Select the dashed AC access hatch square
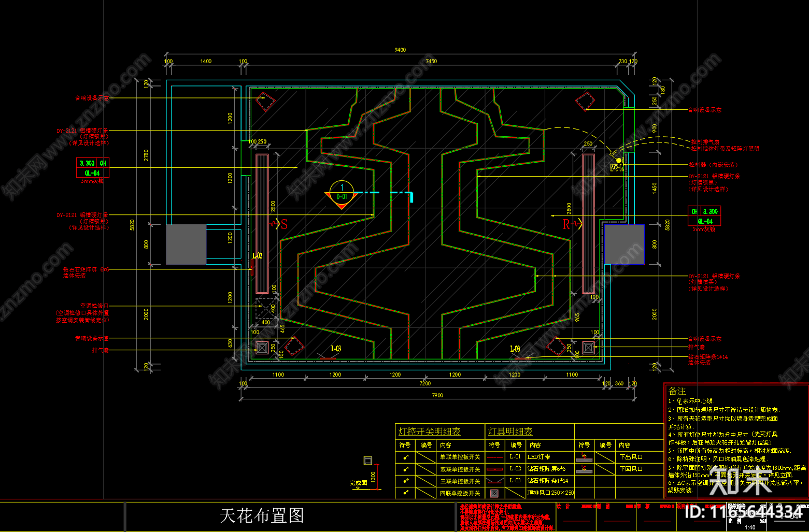Screen dimensions: 809x532 [x=266, y=308]
